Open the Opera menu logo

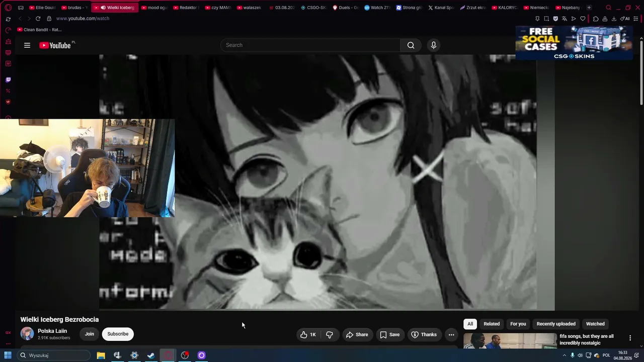[8, 8]
